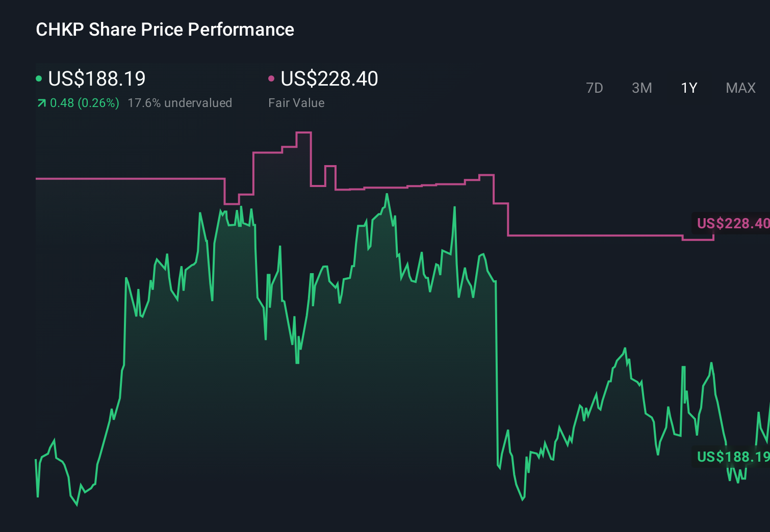The height and width of the screenshot is (532, 770).
Task: Click the 'Fair Value' caption
Action: click(x=296, y=102)
